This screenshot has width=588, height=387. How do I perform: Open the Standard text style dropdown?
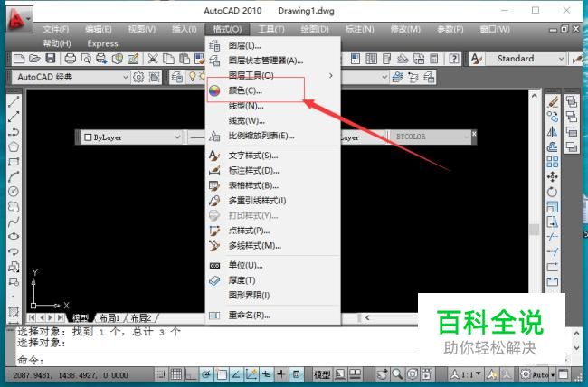coord(562,59)
